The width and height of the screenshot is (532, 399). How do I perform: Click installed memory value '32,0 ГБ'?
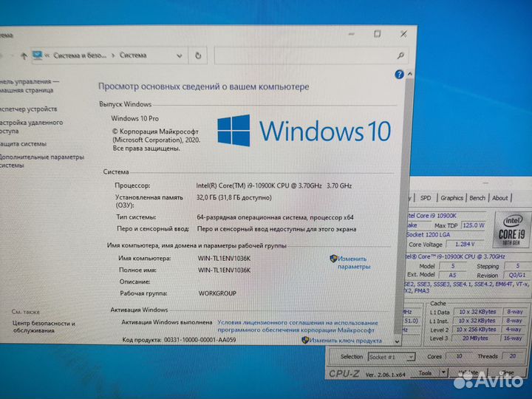[x=233, y=197]
